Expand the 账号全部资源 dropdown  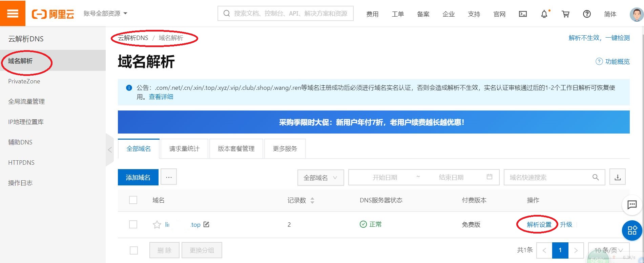105,14
